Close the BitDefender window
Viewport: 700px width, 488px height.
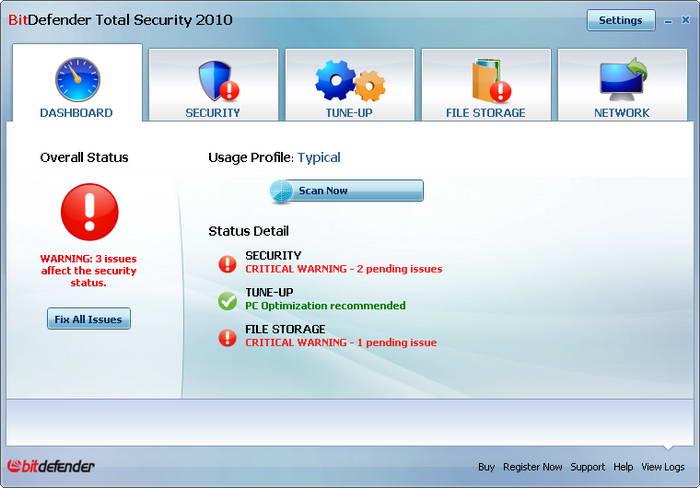coord(686,20)
